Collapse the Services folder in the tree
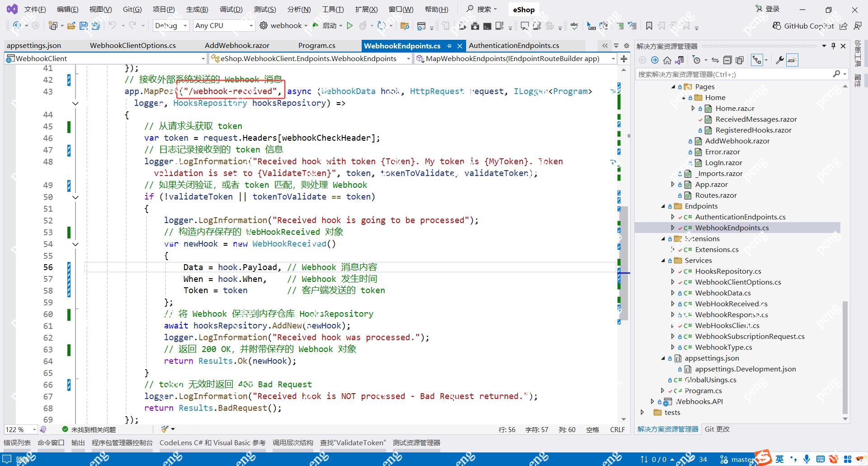868x466 pixels. (663, 261)
